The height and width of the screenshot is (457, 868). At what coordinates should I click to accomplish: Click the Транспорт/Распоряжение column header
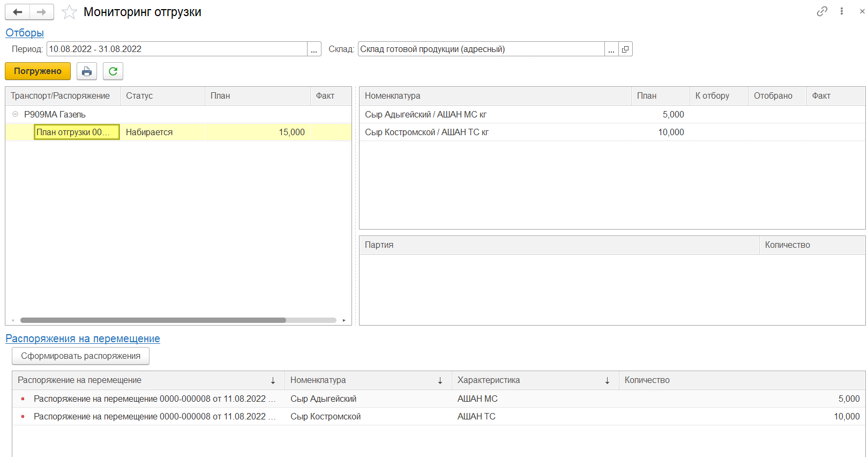tap(60, 96)
